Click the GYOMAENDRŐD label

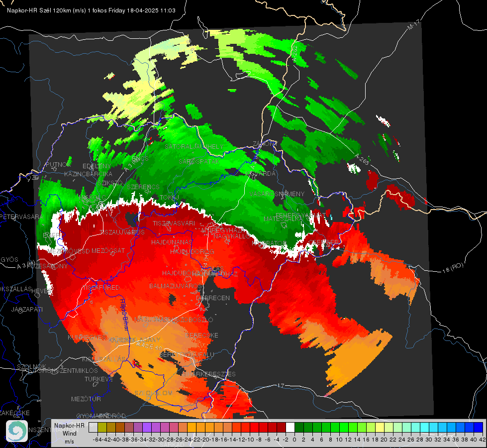tap(101, 416)
